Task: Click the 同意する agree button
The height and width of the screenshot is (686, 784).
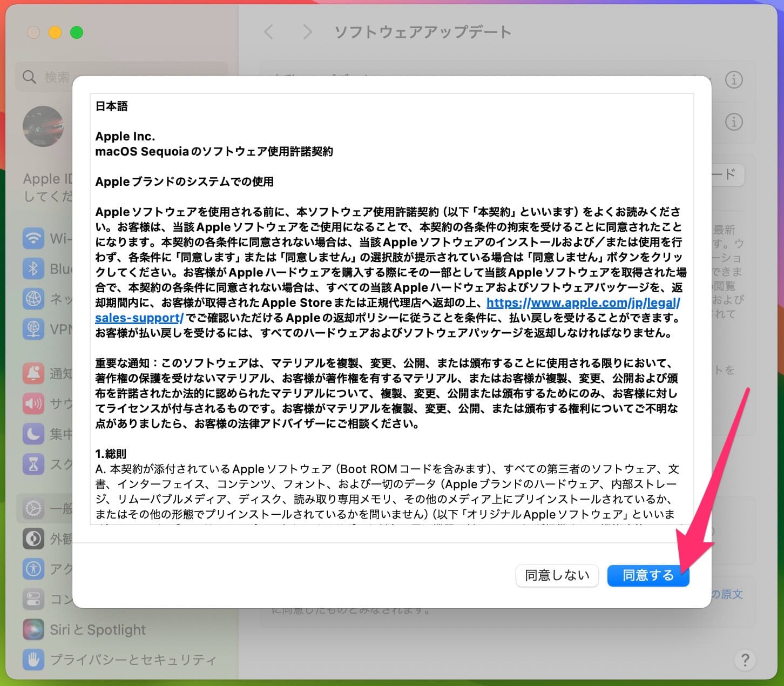Action: (648, 575)
